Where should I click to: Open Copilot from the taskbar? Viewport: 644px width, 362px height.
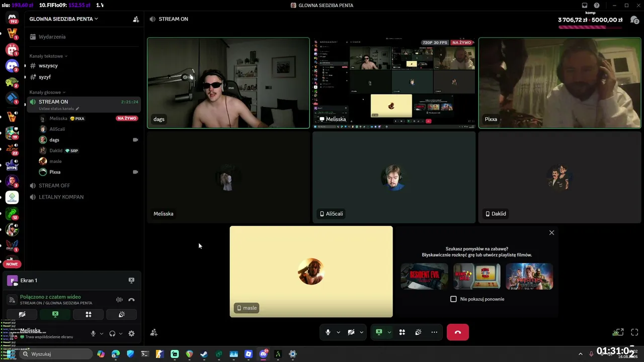pyautogui.click(x=101, y=354)
